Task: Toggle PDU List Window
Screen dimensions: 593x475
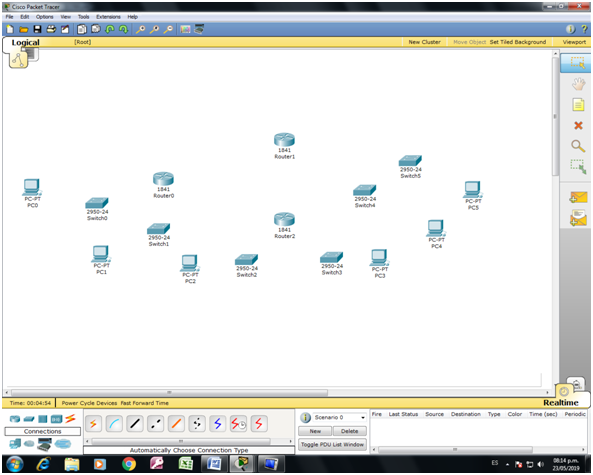Action: [332, 444]
